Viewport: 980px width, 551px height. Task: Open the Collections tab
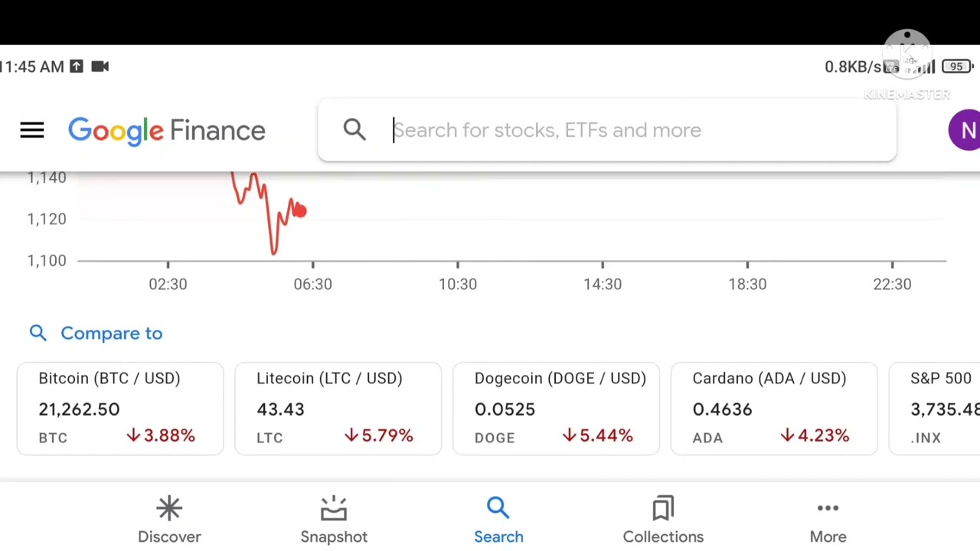[x=663, y=519]
